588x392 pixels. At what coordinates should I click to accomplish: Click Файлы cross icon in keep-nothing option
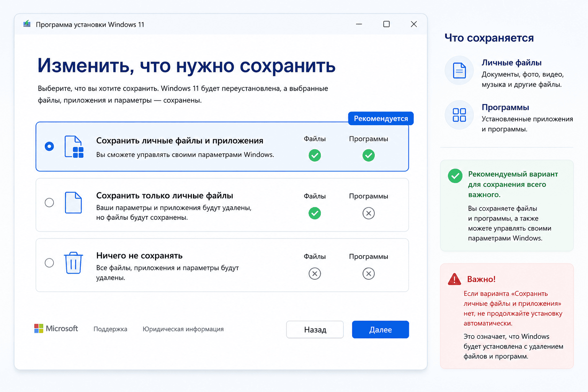[x=315, y=274]
